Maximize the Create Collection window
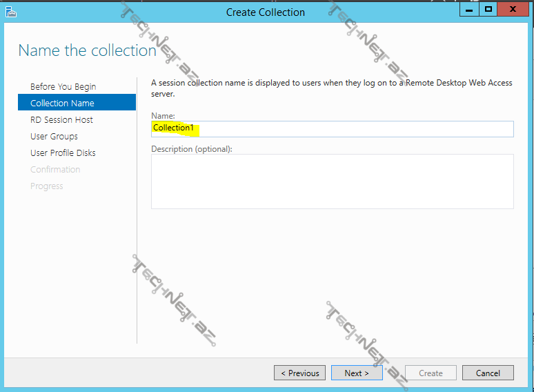The width and height of the screenshot is (534, 392). coord(488,9)
